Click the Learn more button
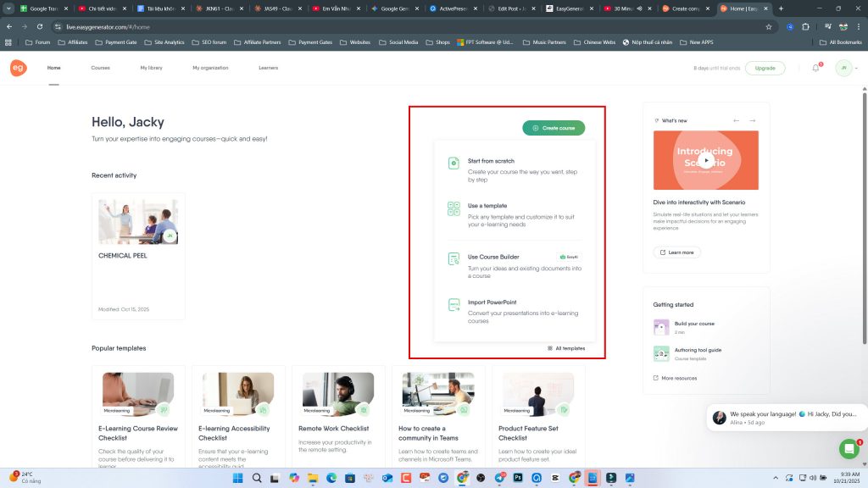 tap(676, 252)
